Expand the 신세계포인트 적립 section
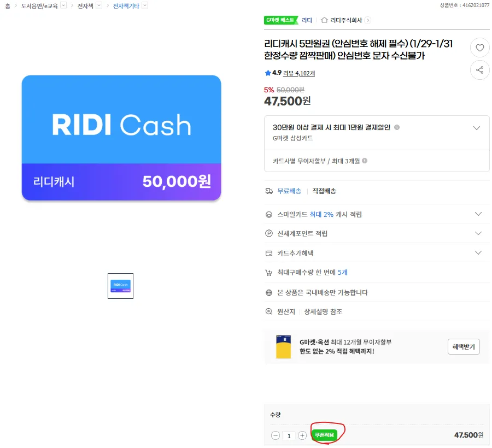 point(478,233)
